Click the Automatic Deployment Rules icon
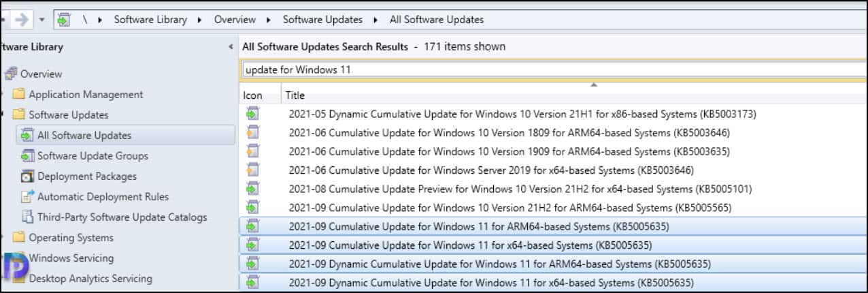868x293 pixels. tap(27, 196)
